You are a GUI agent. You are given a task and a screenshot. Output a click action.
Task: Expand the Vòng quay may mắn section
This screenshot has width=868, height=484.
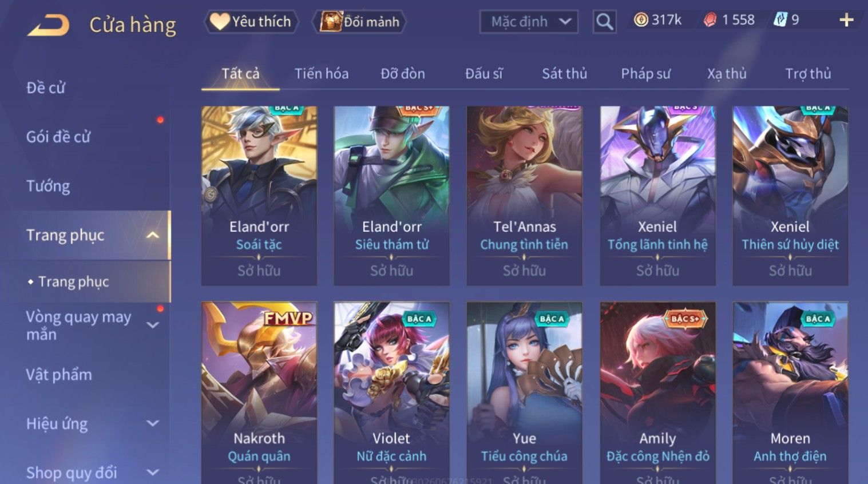pyautogui.click(x=153, y=325)
